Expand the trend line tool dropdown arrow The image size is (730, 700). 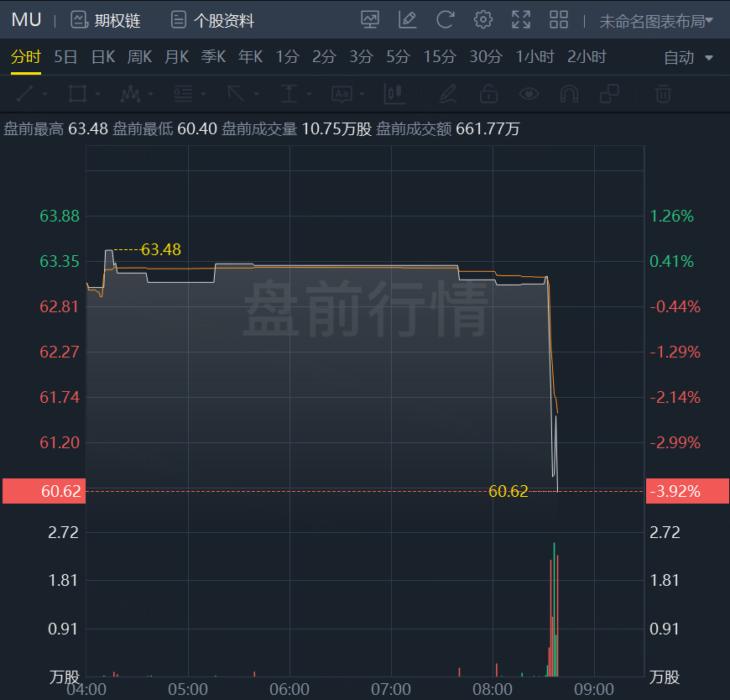[45, 94]
